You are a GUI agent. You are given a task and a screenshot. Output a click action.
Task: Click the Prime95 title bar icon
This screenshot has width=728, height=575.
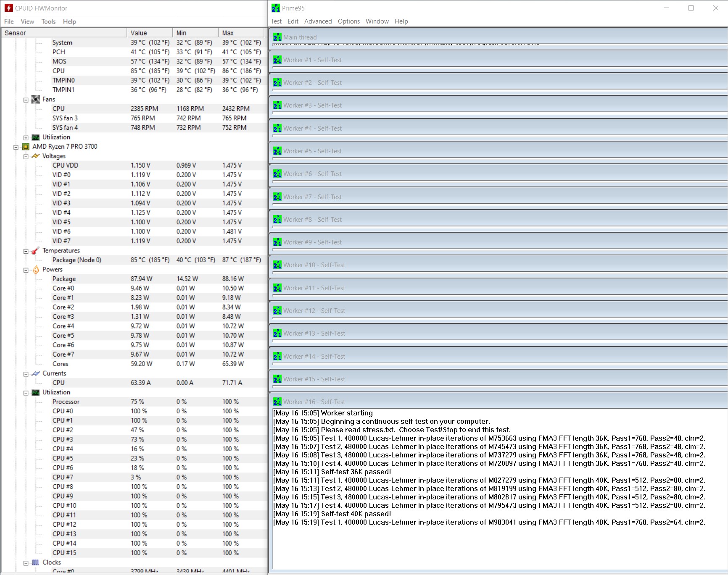(276, 8)
